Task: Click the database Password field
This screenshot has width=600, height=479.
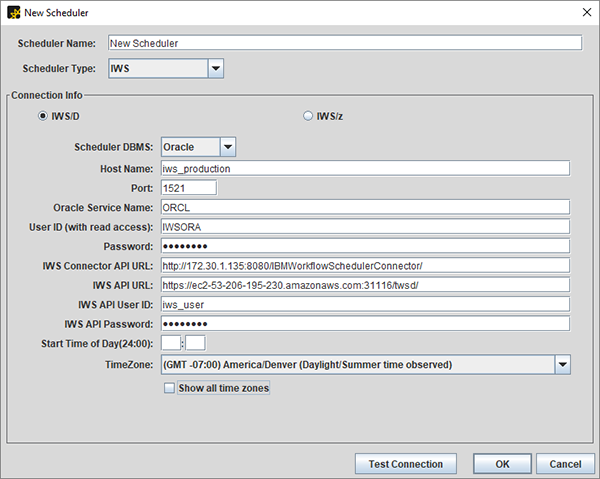Action: (364, 246)
